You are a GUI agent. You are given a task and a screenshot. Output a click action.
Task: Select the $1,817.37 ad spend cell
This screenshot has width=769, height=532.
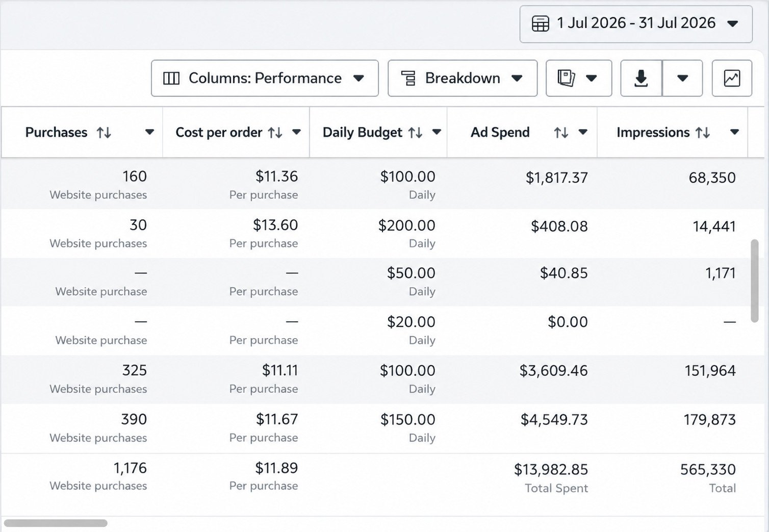[x=557, y=178]
